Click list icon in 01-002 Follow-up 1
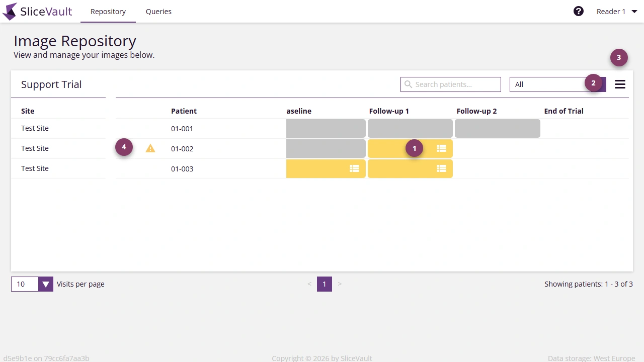 click(441, 148)
